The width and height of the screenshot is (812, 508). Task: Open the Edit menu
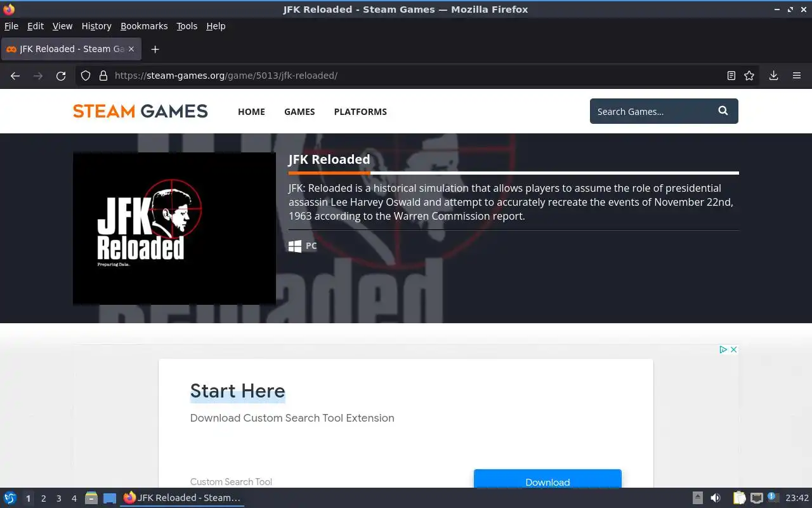coord(36,26)
